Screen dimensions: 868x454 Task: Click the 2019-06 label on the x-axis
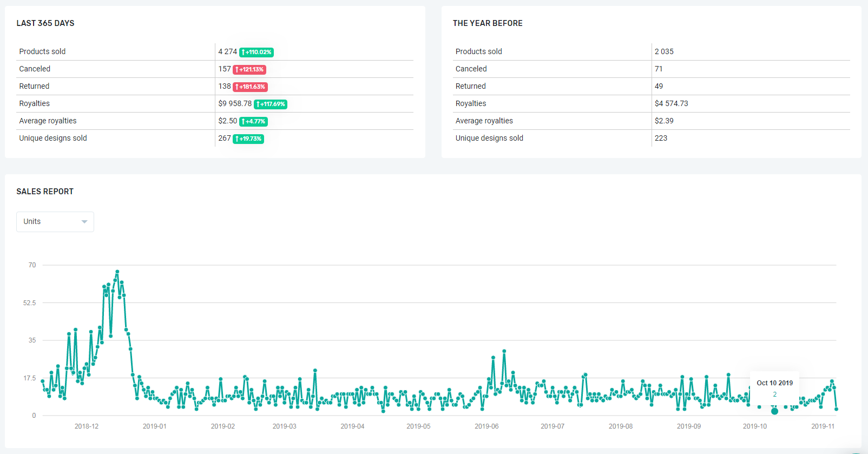[x=486, y=426]
